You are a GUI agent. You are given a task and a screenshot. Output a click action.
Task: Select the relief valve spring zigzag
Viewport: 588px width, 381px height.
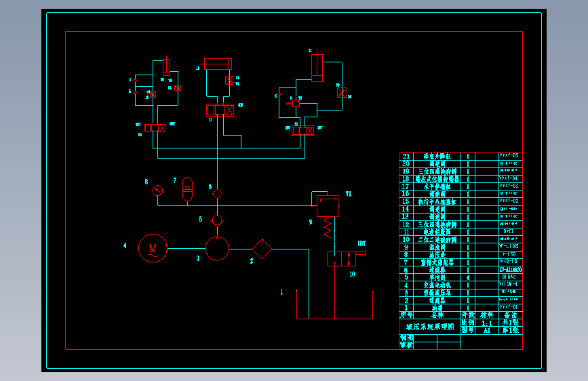(328, 228)
